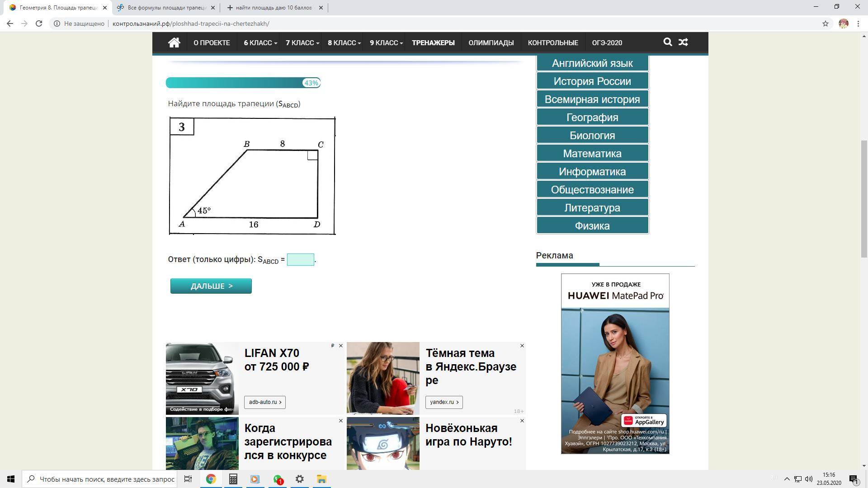Switch to 'Все формулы площади трапеции' tab

point(166,8)
